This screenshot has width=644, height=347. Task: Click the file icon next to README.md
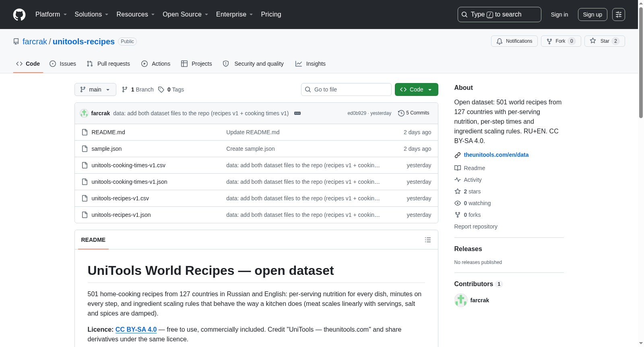pos(85,132)
